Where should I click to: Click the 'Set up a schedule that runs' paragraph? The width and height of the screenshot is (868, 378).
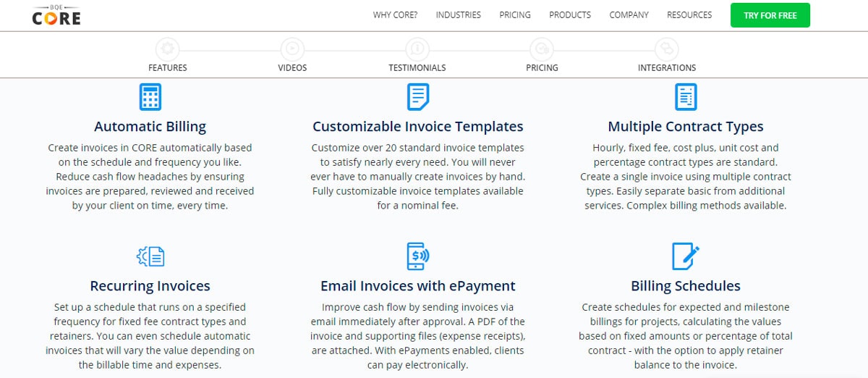150,336
